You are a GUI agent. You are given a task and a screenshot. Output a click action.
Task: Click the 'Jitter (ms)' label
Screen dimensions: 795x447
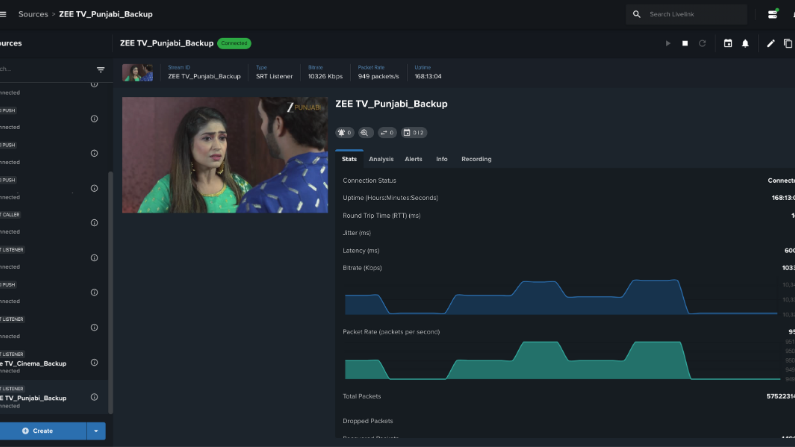tap(356, 233)
